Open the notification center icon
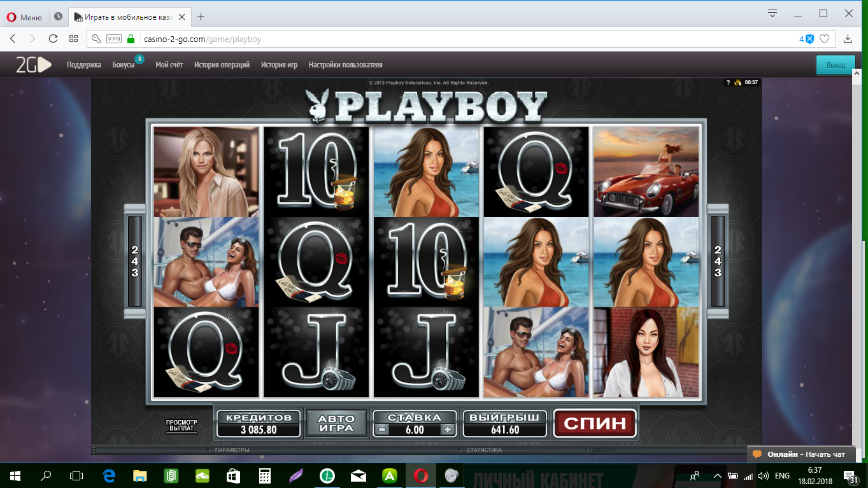 click(x=850, y=475)
